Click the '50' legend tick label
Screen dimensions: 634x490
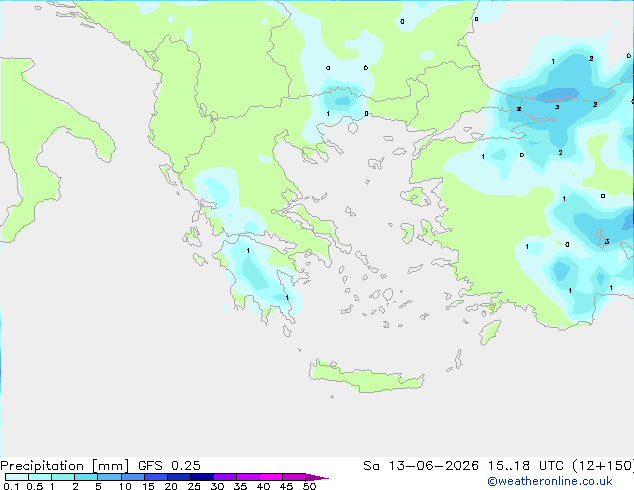click(x=309, y=486)
